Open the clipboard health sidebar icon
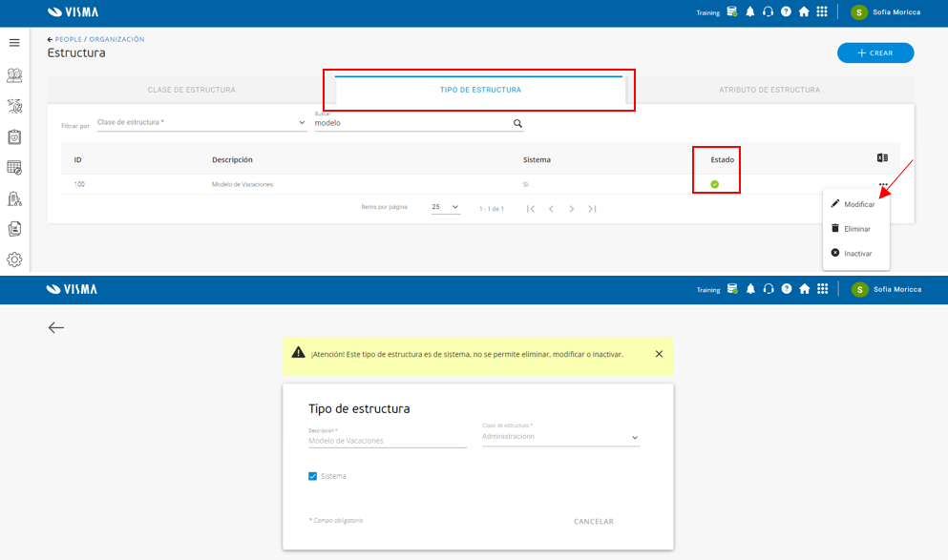 14,137
